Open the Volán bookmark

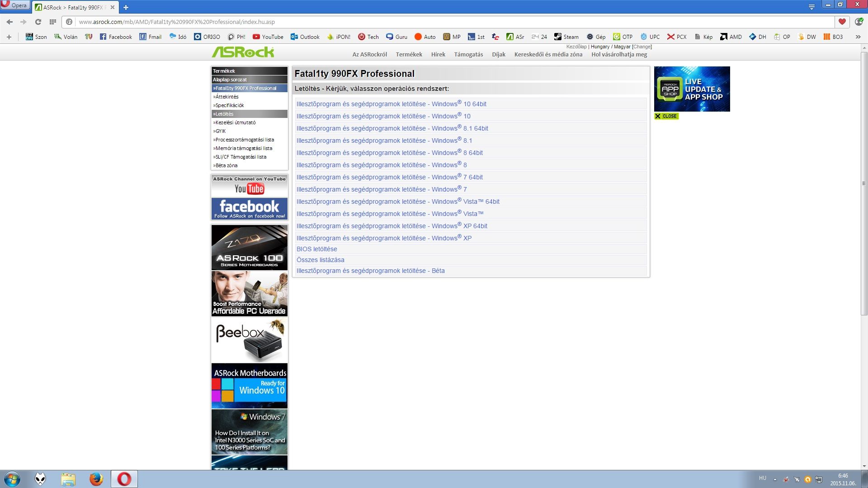(66, 37)
